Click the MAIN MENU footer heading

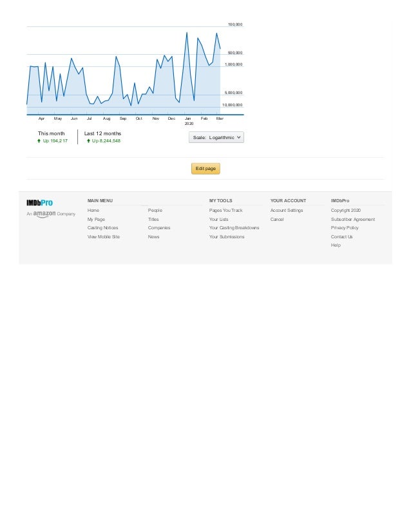pos(100,200)
